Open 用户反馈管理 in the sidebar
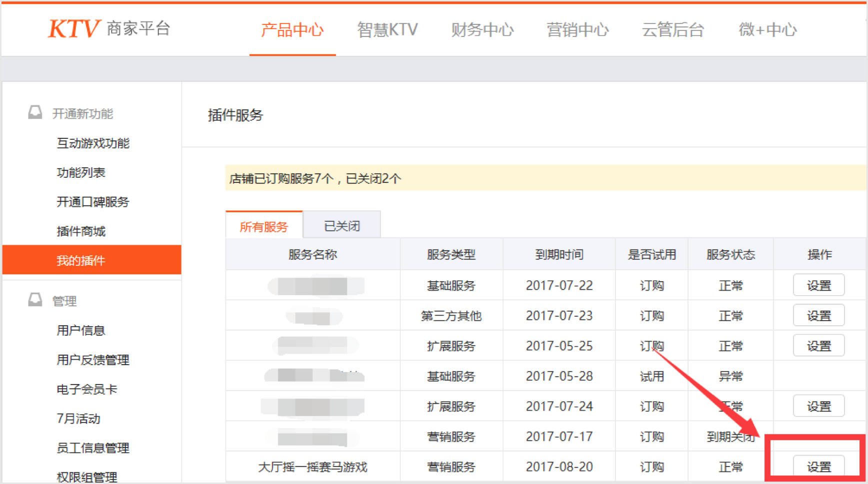This screenshot has height=484, width=868. click(93, 360)
